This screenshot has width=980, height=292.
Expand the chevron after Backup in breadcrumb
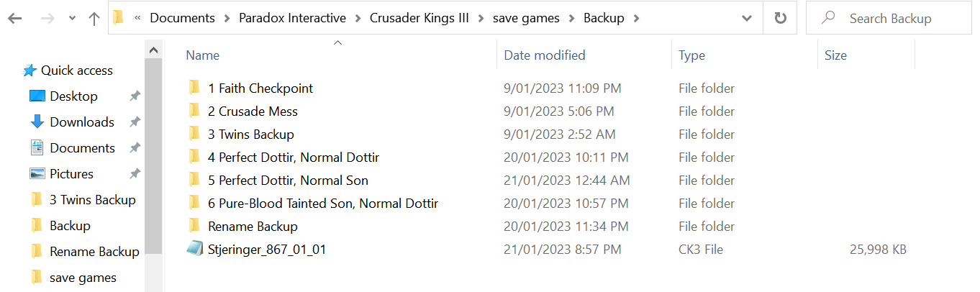[635, 19]
